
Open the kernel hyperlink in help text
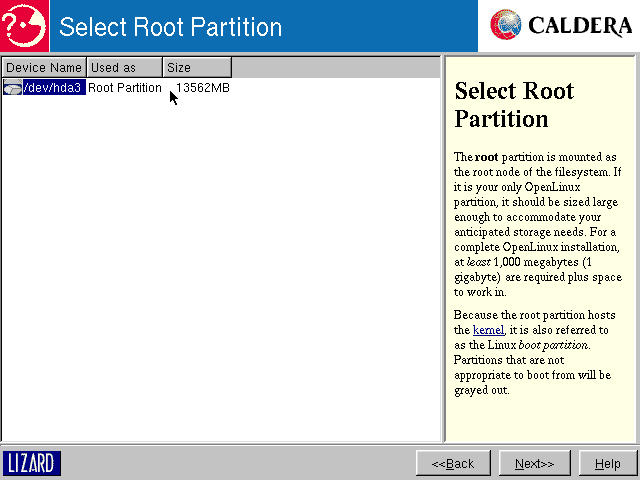488,330
